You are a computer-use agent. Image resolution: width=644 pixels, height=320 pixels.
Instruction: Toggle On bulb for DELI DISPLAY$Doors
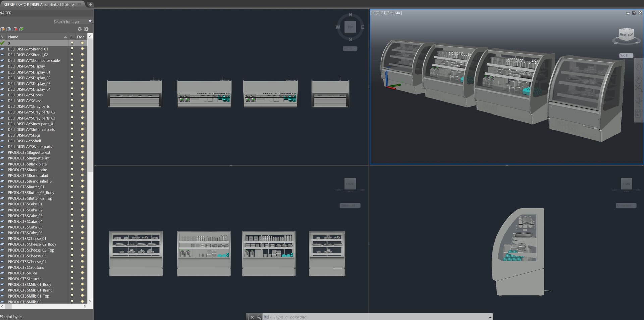(x=72, y=95)
